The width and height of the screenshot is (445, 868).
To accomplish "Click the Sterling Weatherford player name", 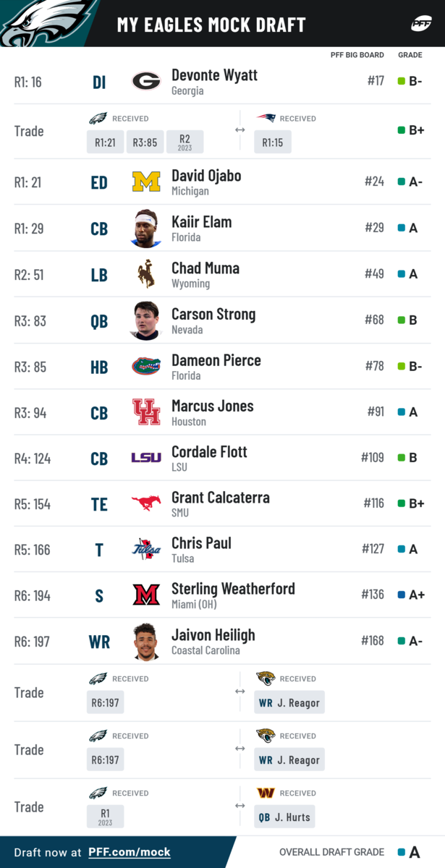I will coord(233,588).
